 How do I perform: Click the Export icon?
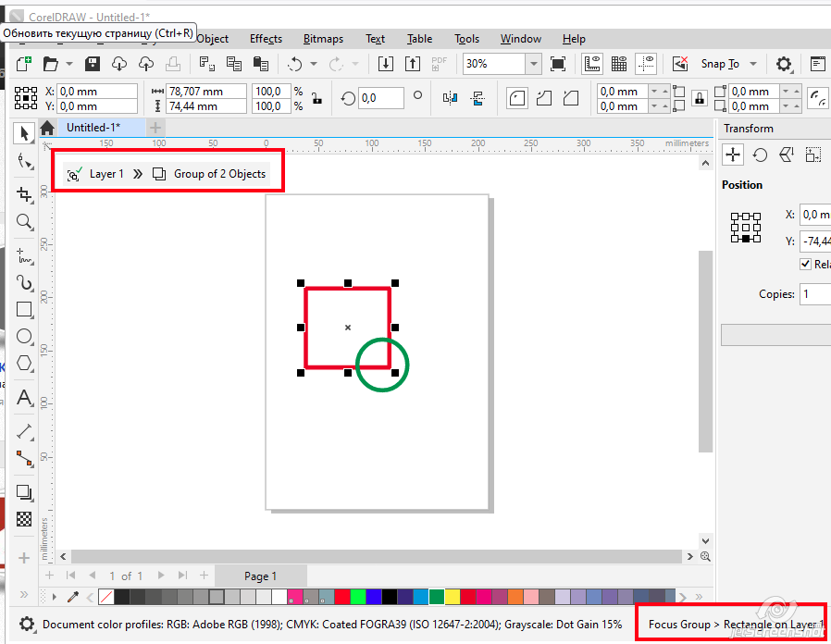pos(413,64)
